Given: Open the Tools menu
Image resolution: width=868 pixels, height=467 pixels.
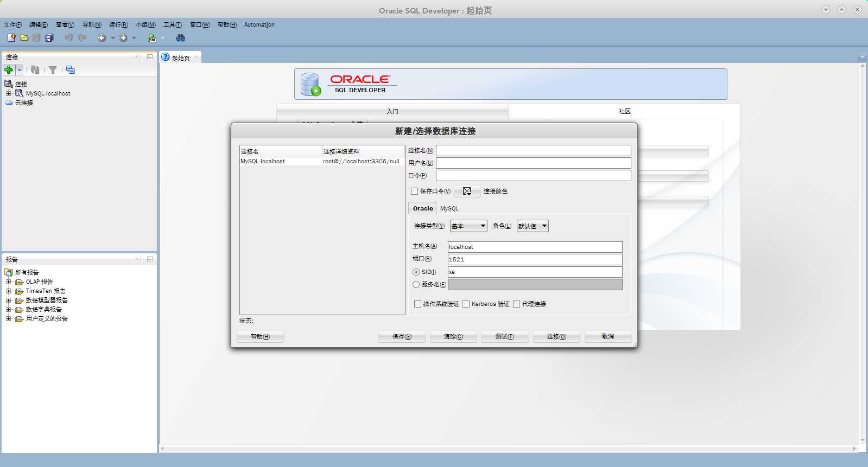Looking at the screenshot, I should click(172, 24).
